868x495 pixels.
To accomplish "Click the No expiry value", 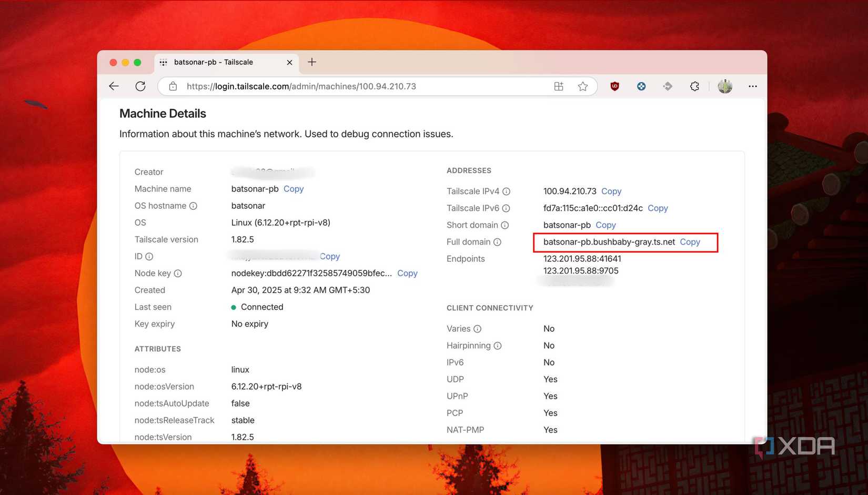I will 250,324.
